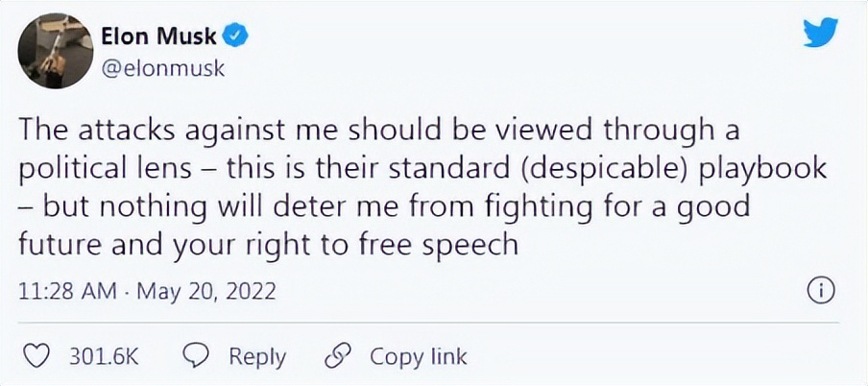The width and height of the screenshot is (868, 386).
Task: Click the 301.6K like count
Action: tap(104, 357)
